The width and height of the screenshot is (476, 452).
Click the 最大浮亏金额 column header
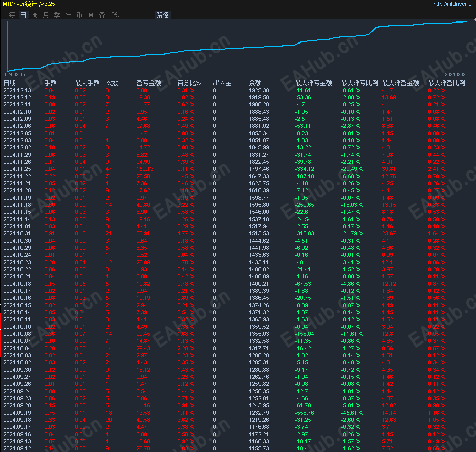click(x=313, y=83)
